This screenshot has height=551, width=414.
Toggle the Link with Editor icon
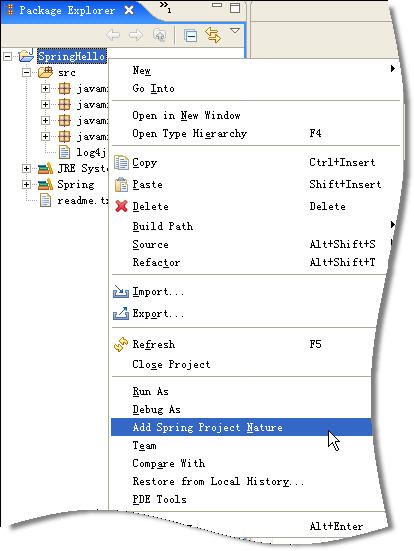[213, 35]
